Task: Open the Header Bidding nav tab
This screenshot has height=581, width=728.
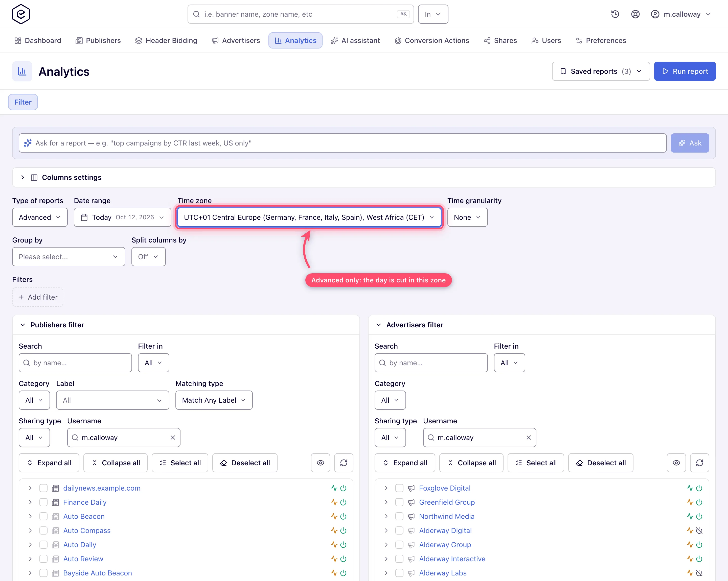Action: point(166,40)
